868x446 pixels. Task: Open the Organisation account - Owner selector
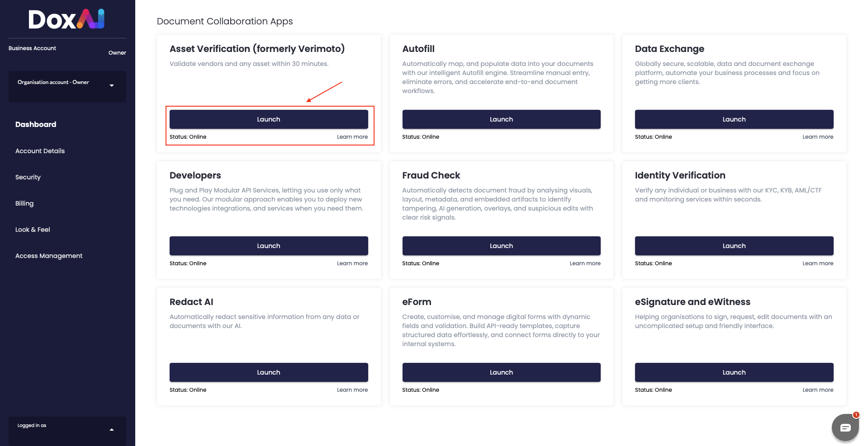coord(67,86)
